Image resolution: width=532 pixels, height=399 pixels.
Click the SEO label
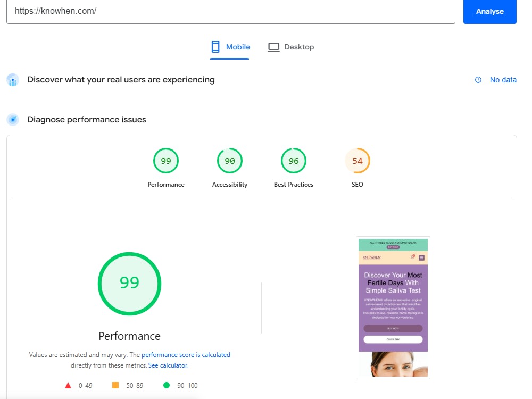point(358,185)
